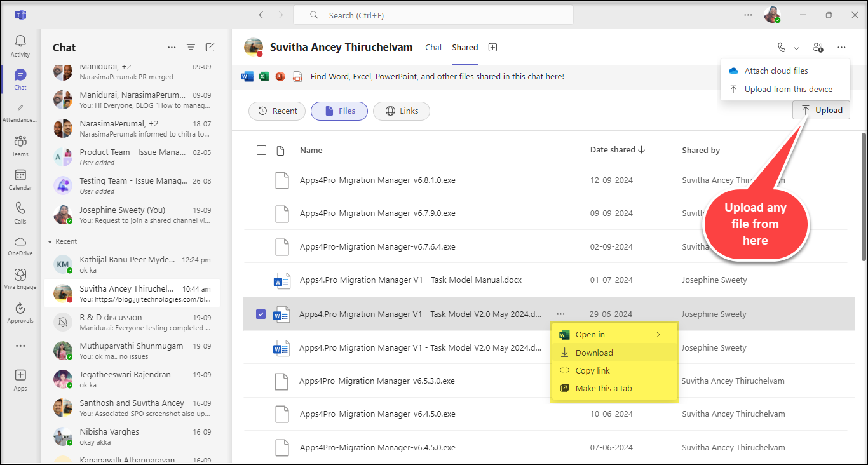868x465 pixels.
Task: Open the Calendar app icon
Action: pyautogui.click(x=20, y=179)
